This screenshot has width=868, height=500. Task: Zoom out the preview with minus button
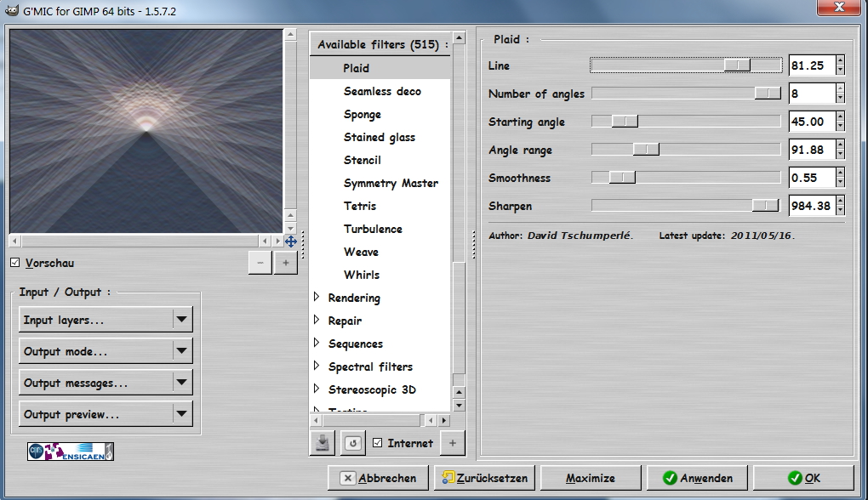tap(260, 264)
